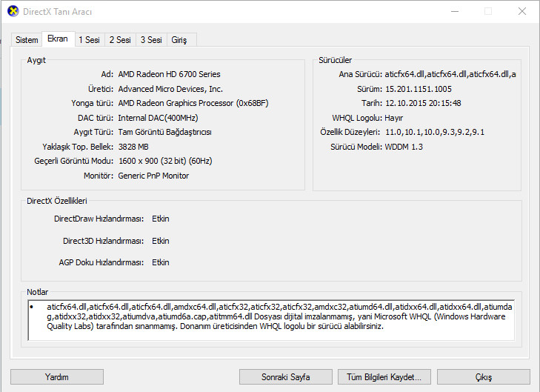The height and width of the screenshot is (392, 540).
Task: Click the Çıkış button
Action: (x=484, y=377)
